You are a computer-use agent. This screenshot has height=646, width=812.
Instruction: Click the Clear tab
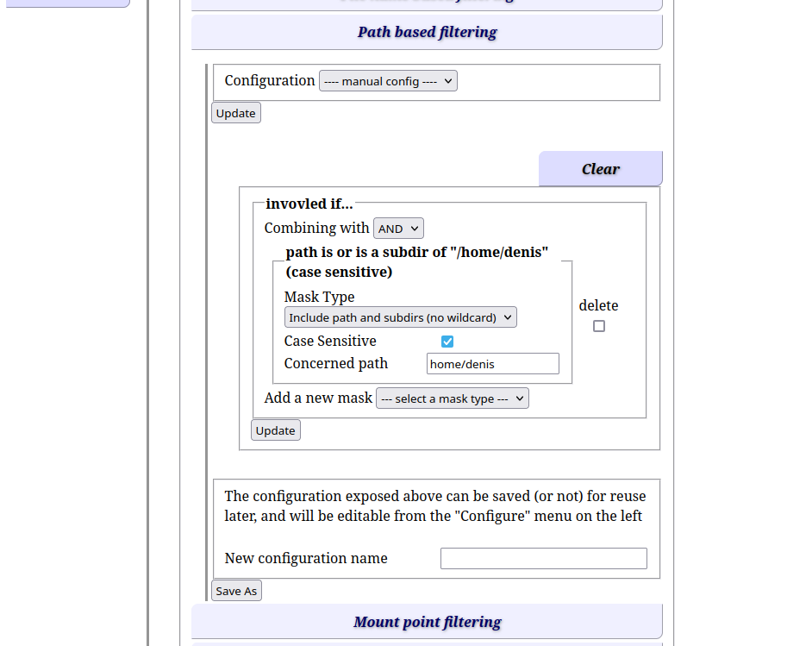point(600,169)
